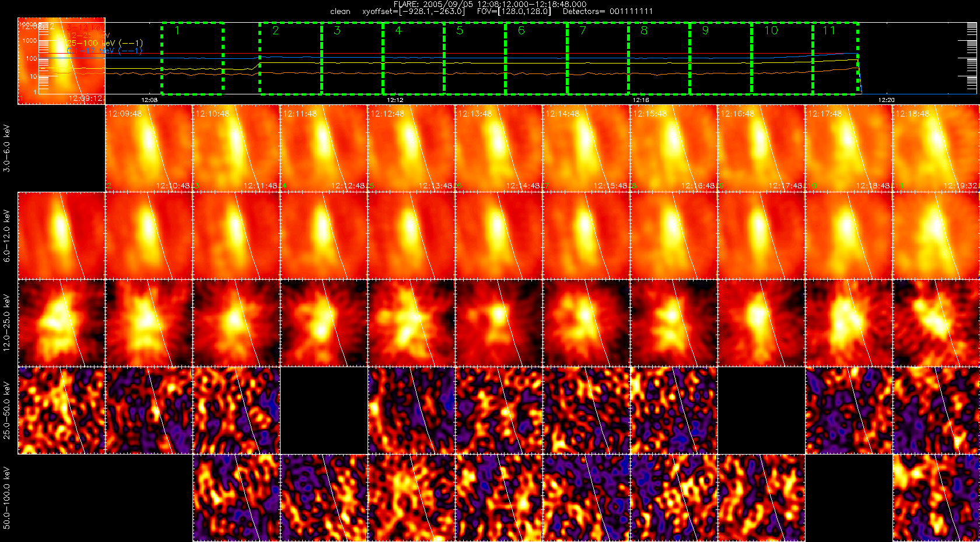Select interval box 2 in the light curve
Image resolution: width=980 pixels, height=542 pixels.
tap(290, 58)
